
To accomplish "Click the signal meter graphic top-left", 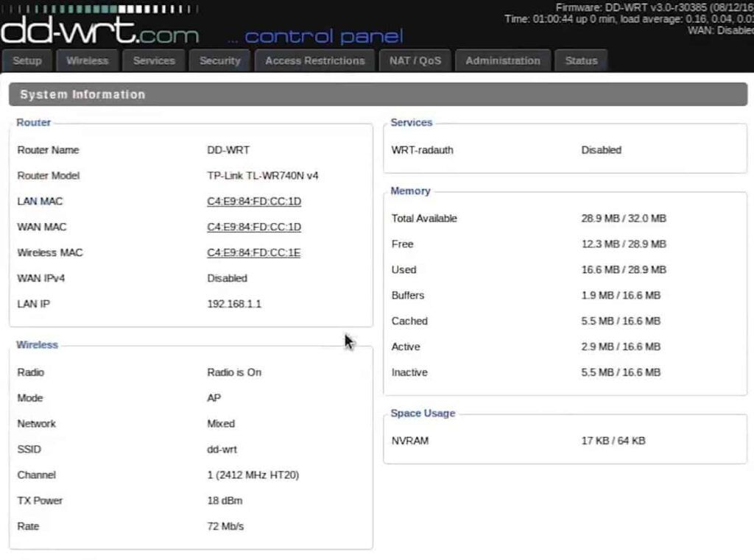I will [96, 10].
